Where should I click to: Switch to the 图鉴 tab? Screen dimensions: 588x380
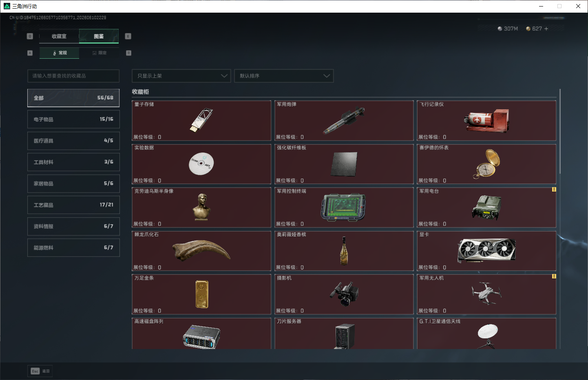[x=99, y=36]
